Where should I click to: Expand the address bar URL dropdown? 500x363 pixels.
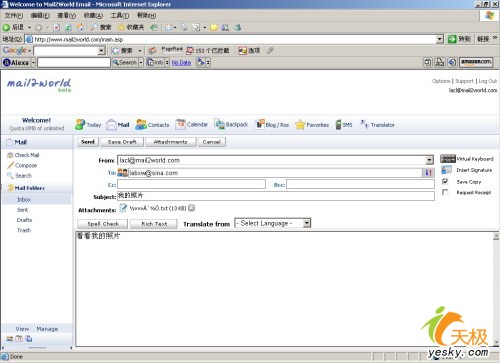click(440, 39)
